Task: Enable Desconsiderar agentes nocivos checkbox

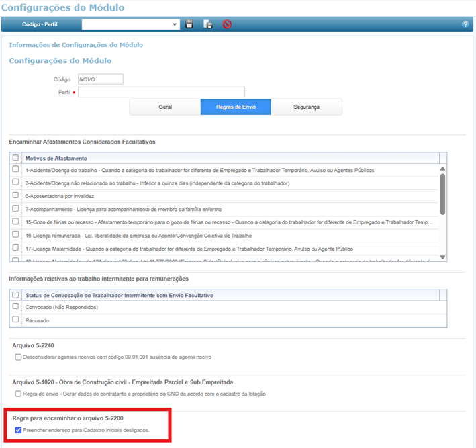Action: 18,357
